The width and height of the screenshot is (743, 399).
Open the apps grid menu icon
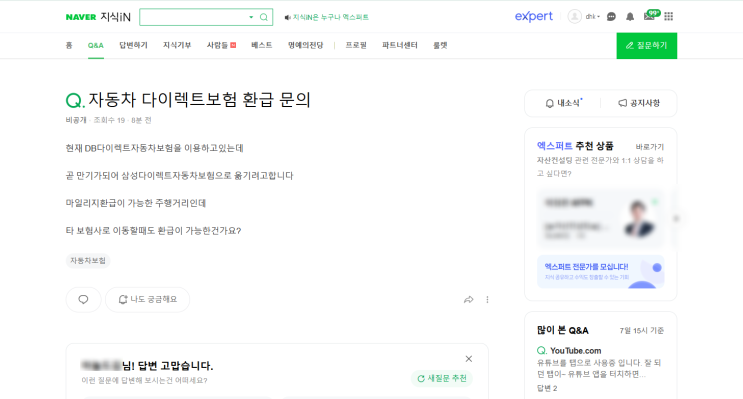tap(669, 17)
